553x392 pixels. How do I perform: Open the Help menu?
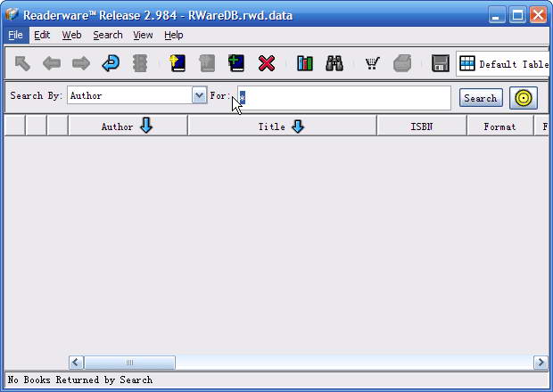pos(174,36)
